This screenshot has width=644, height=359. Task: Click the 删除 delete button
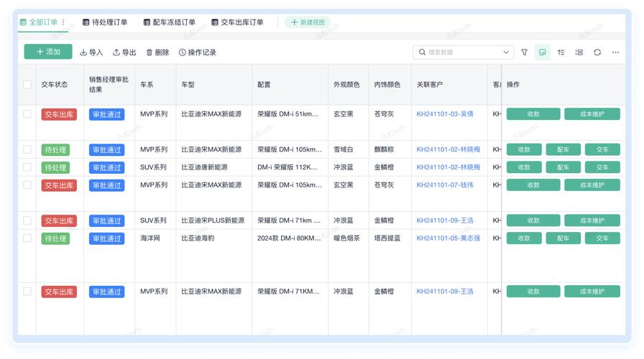157,52
